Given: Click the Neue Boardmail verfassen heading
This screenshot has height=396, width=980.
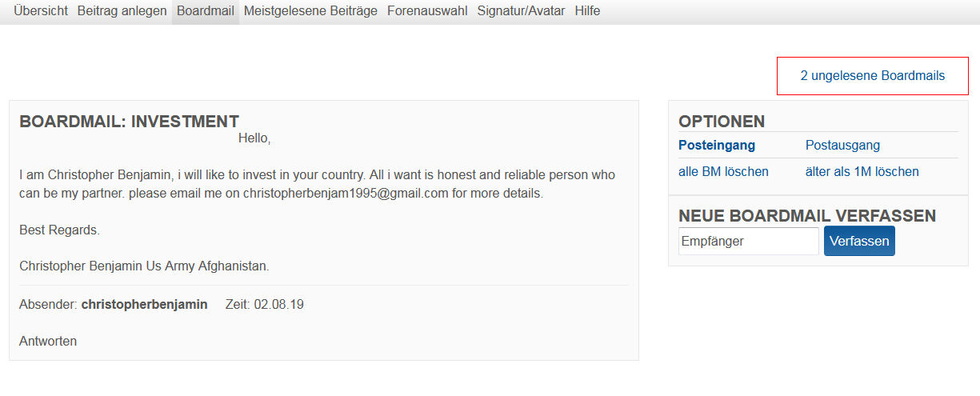Looking at the screenshot, I should (x=807, y=216).
